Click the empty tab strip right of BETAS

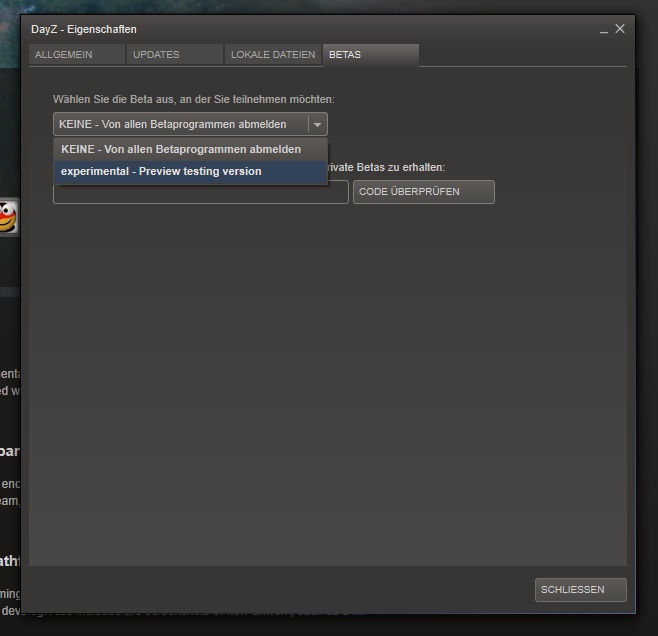(520, 55)
